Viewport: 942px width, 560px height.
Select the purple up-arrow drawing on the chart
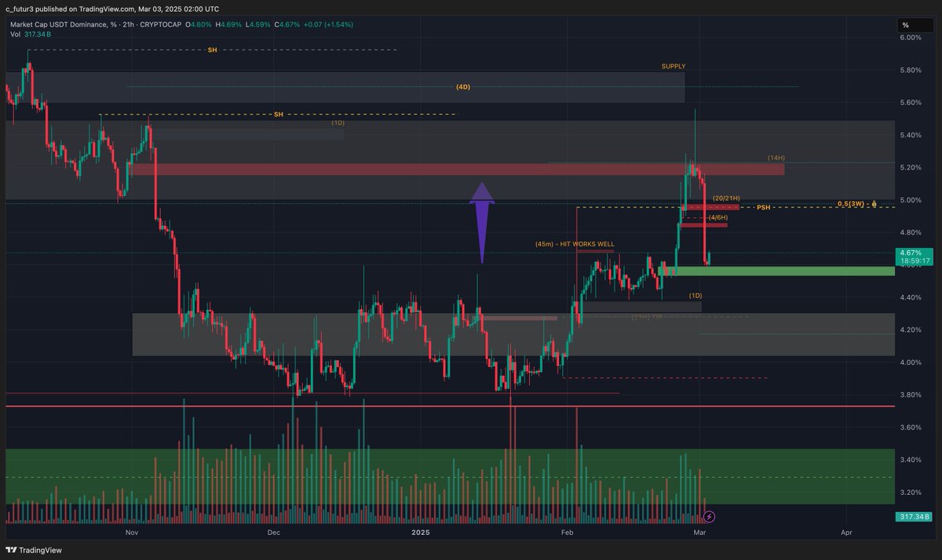click(481, 223)
